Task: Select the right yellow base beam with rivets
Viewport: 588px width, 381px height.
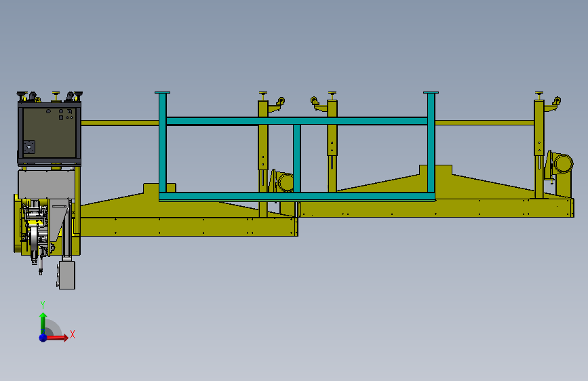Action: click(437, 208)
